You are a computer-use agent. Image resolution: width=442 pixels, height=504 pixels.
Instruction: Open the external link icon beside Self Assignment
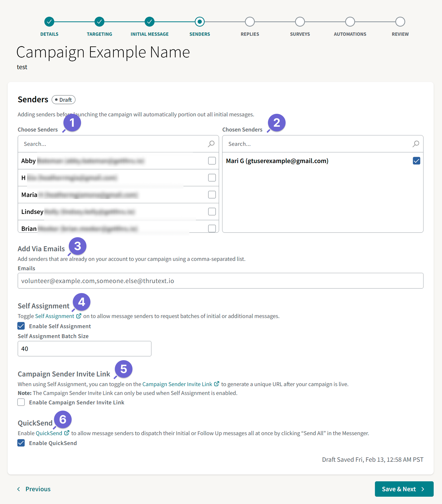[78, 316]
